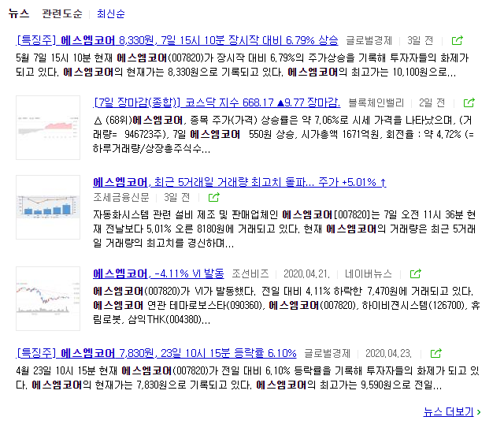This screenshot has height=424, width=504.
Task: Click snippet starting 4월 23일 10시 15분 현재
Action: tap(247, 378)
